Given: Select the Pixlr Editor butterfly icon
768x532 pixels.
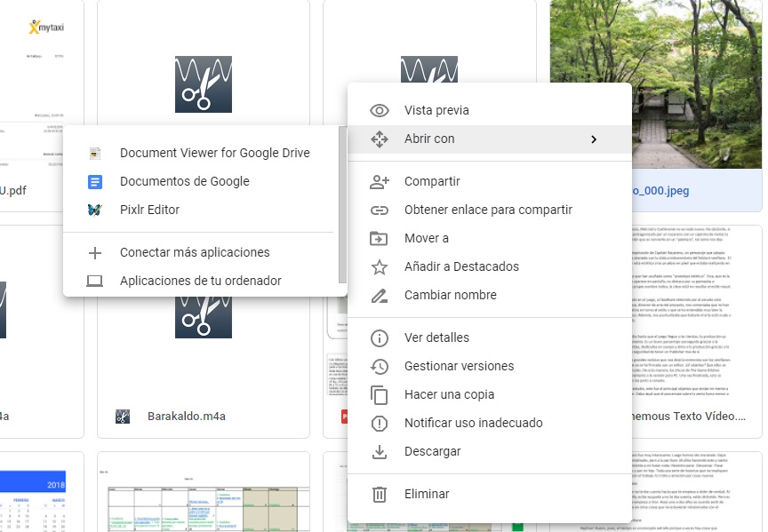Looking at the screenshot, I should point(95,210).
